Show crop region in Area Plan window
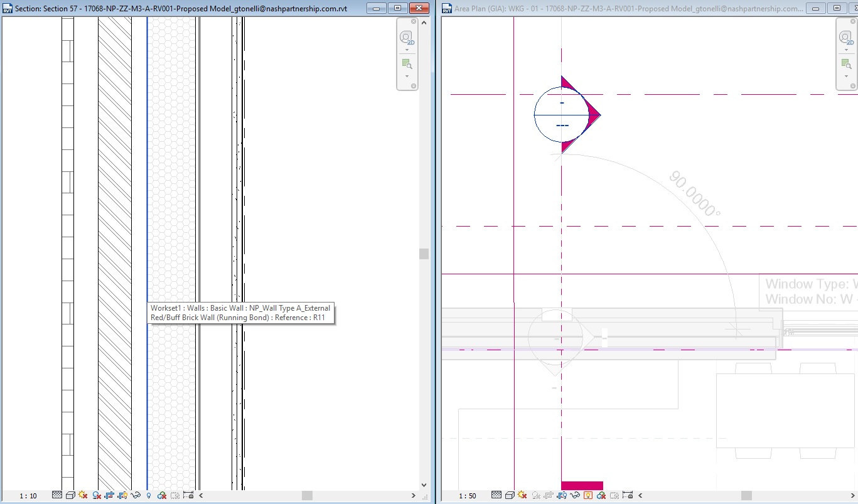This screenshot has height=504, width=858. [x=562, y=495]
